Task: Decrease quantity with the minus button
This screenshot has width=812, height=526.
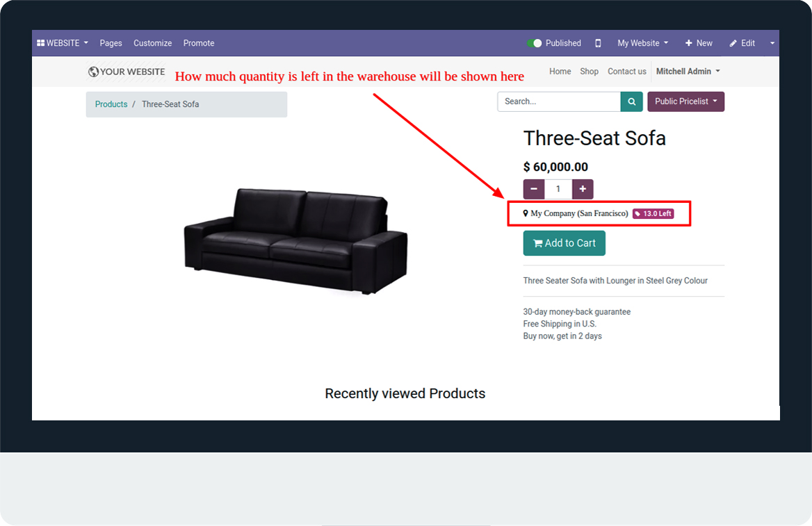Action: [534, 189]
